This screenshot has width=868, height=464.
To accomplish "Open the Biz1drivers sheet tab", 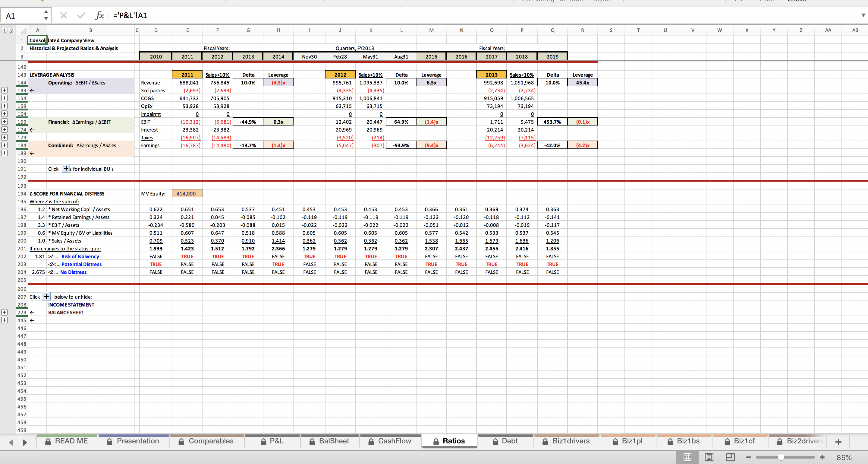I will tap(566, 441).
